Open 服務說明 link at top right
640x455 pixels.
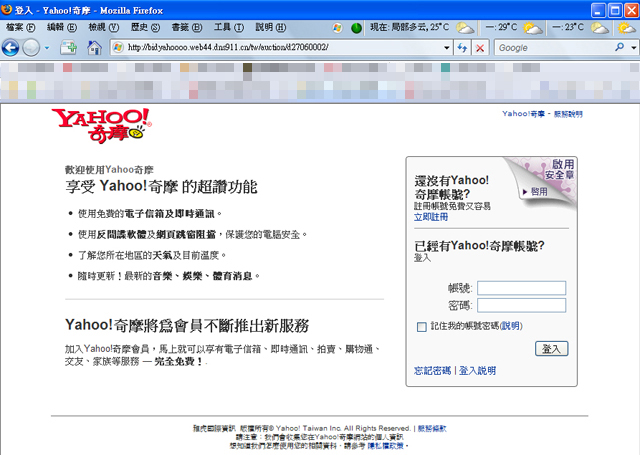tap(568, 114)
